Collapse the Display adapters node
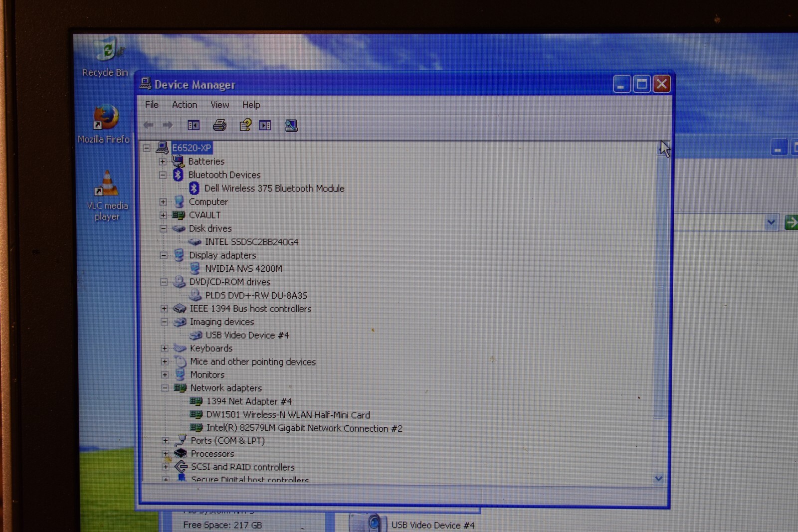Screen dimensions: 798x532 [164, 255]
